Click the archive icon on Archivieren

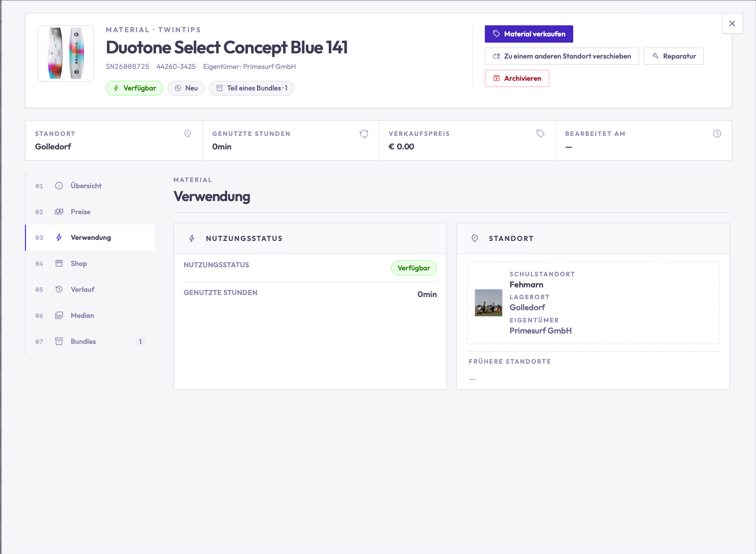click(x=497, y=78)
